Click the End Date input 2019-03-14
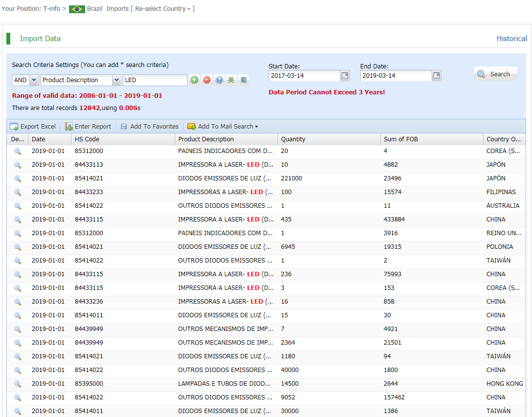The height and width of the screenshot is (417, 532). click(x=396, y=76)
